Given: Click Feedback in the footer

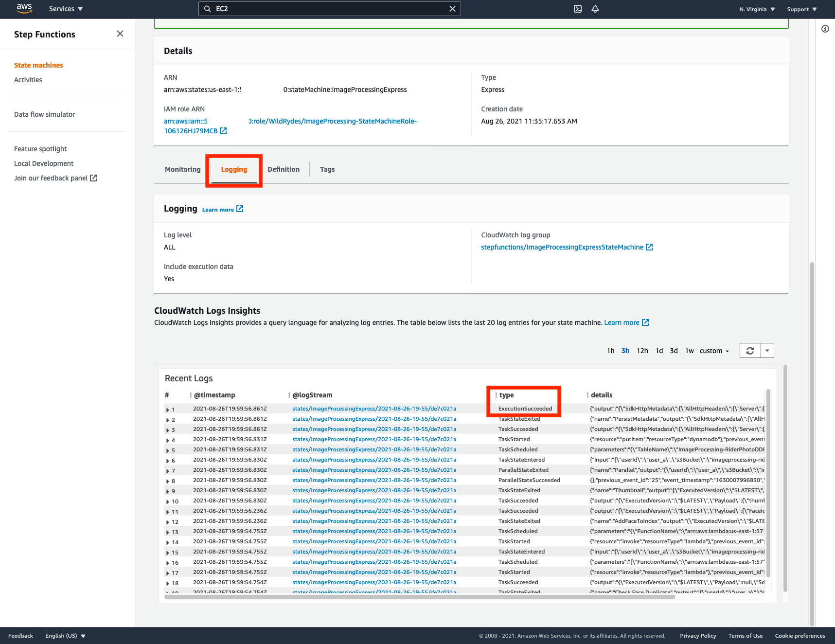Looking at the screenshot, I should [x=21, y=636].
